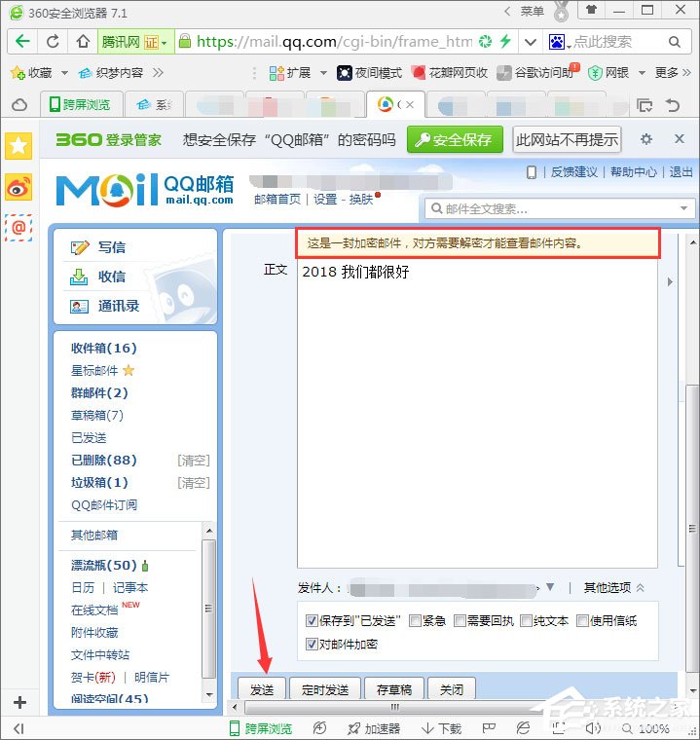Show more bookmarks chevron after 织梦内容
Image resolution: width=700 pixels, height=740 pixels.
[x=158, y=73]
